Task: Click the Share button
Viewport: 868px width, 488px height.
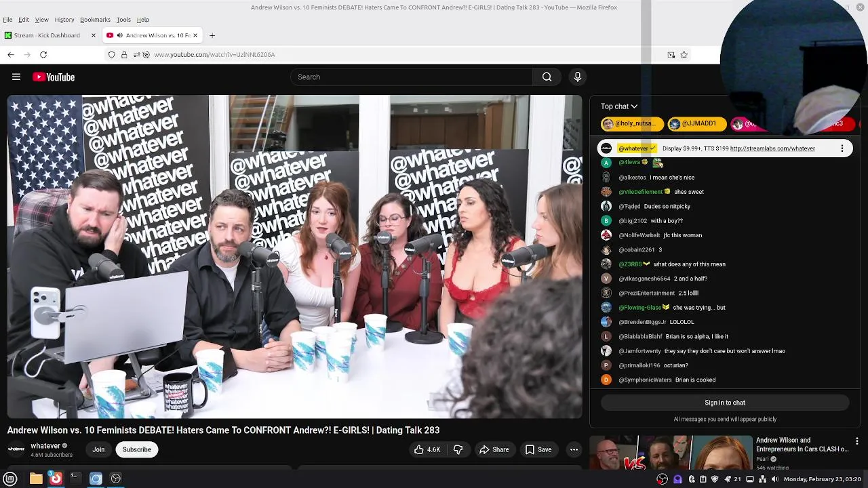Action: (x=494, y=449)
